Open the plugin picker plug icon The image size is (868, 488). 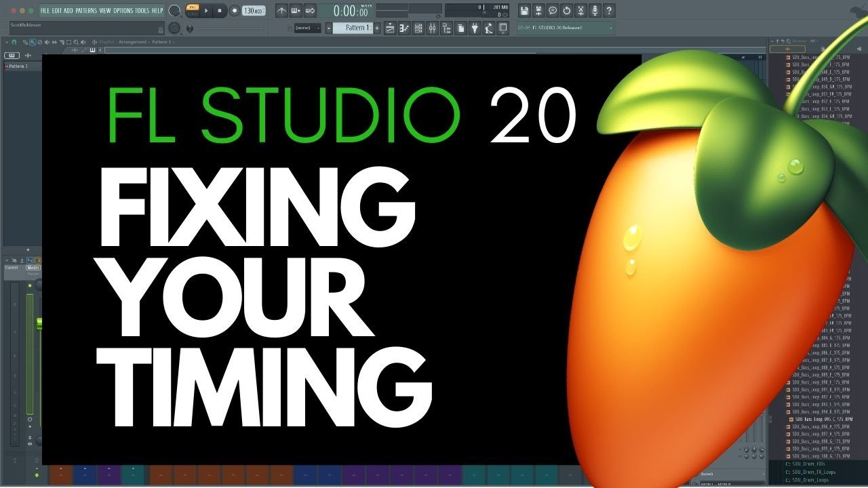tap(475, 28)
